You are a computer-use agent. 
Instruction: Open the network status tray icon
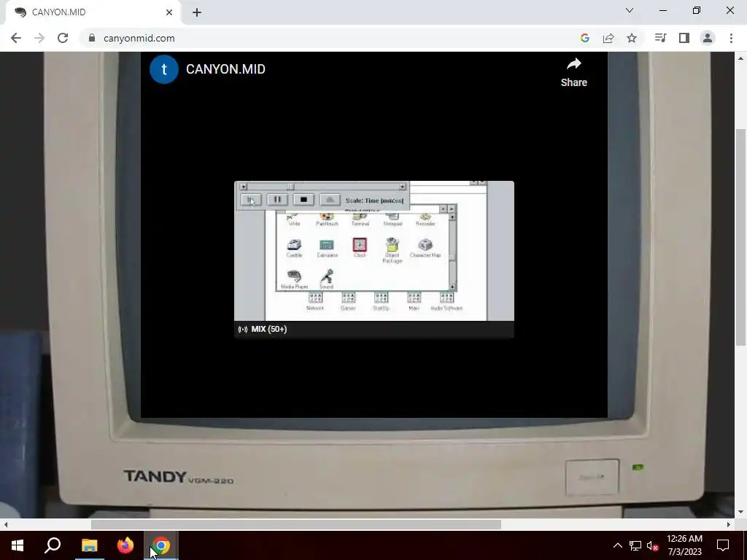(x=635, y=545)
